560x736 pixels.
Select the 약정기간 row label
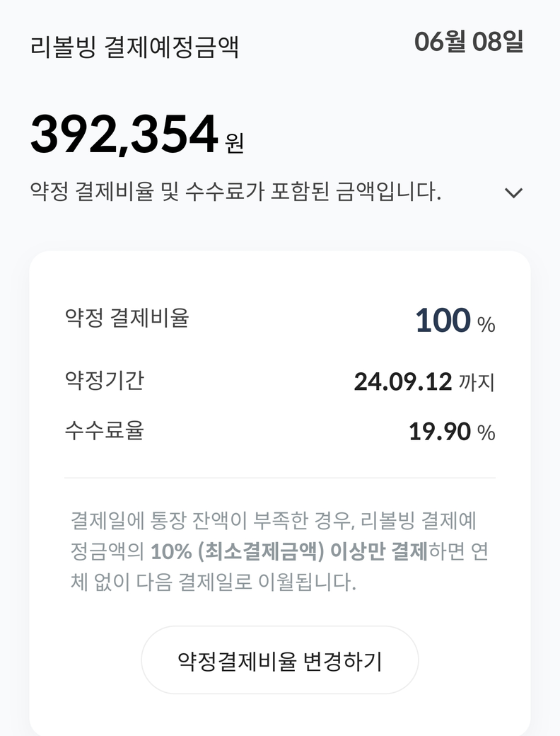(x=104, y=380)
